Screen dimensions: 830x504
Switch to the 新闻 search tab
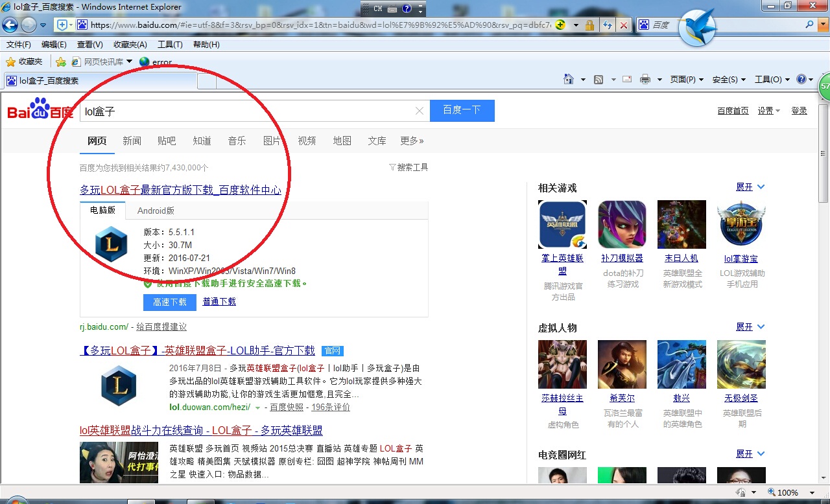pyautogui.click(x=132, y=141)
